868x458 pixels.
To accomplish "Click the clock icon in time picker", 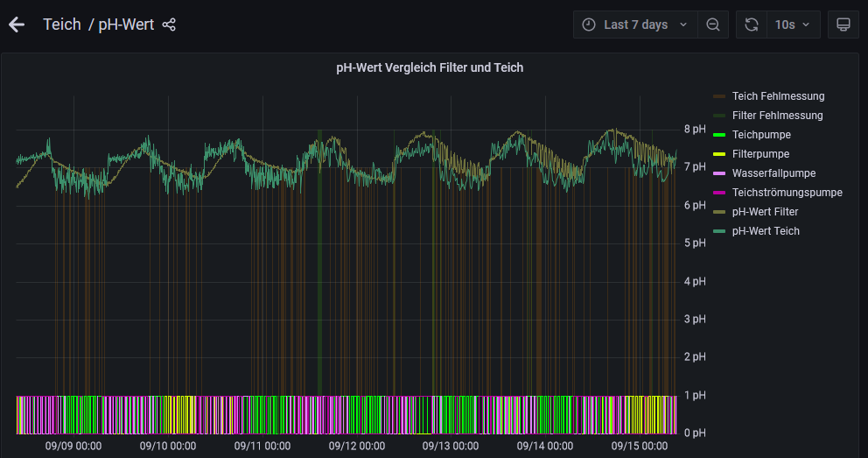I will pos(589,25).
